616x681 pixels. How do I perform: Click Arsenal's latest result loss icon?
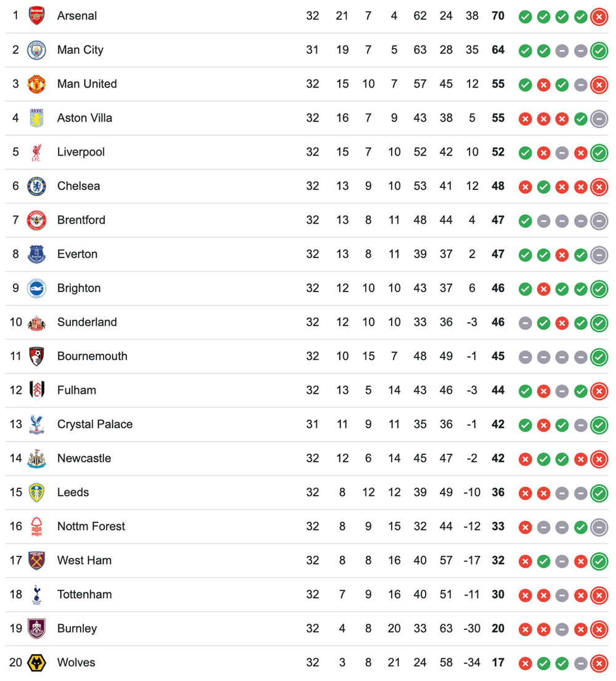pos(599,17)
